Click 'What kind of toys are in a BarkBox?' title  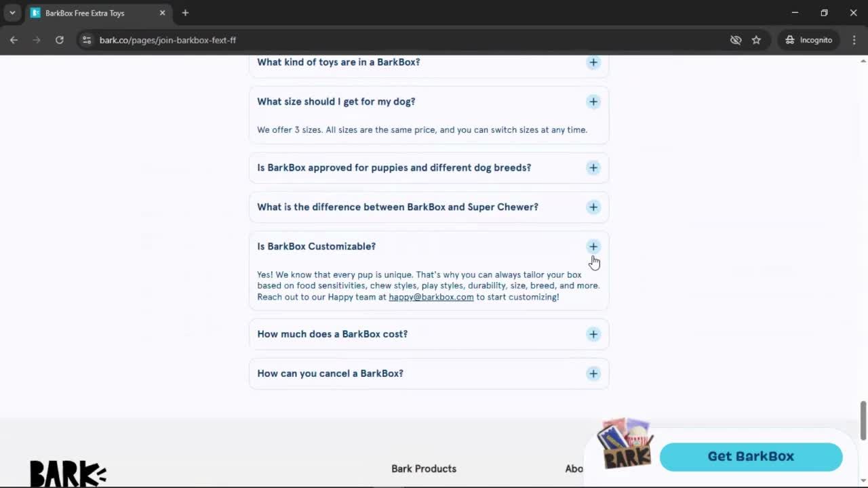pos(338,62)
